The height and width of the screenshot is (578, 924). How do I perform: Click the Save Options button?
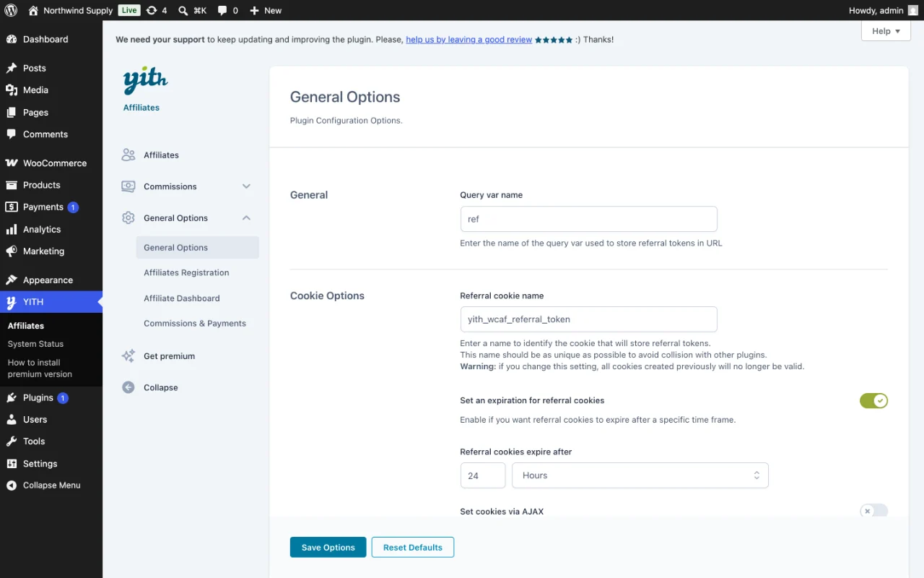[328, 547]
